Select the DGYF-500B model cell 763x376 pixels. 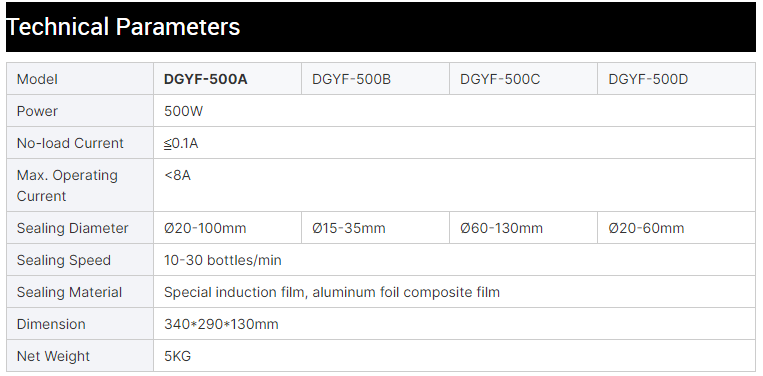tap(375, 79)
